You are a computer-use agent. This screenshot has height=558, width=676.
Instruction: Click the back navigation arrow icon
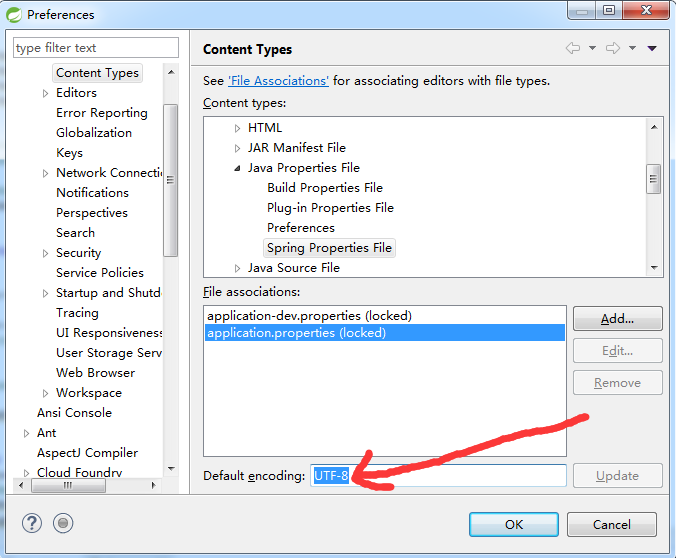click(573, 48)
